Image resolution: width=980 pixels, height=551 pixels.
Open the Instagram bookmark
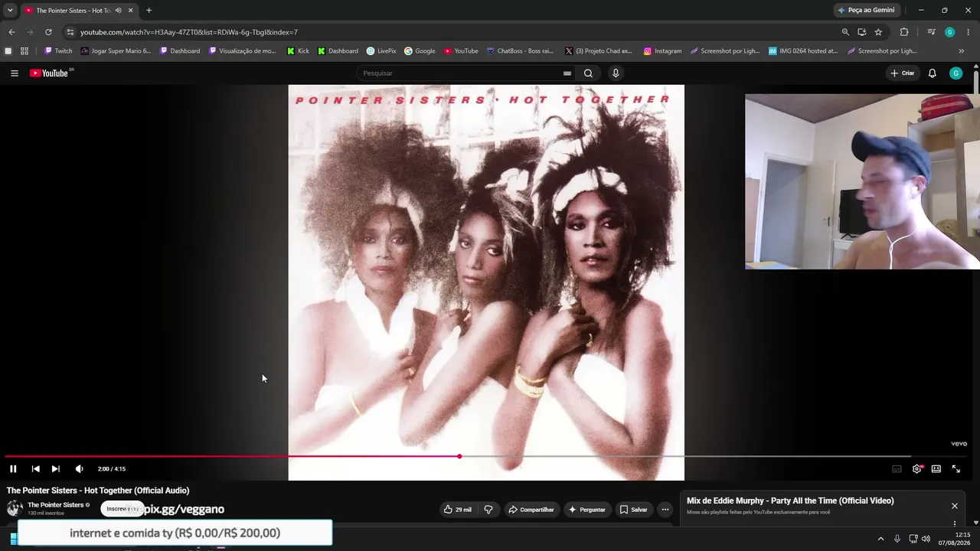click(662, 51)
